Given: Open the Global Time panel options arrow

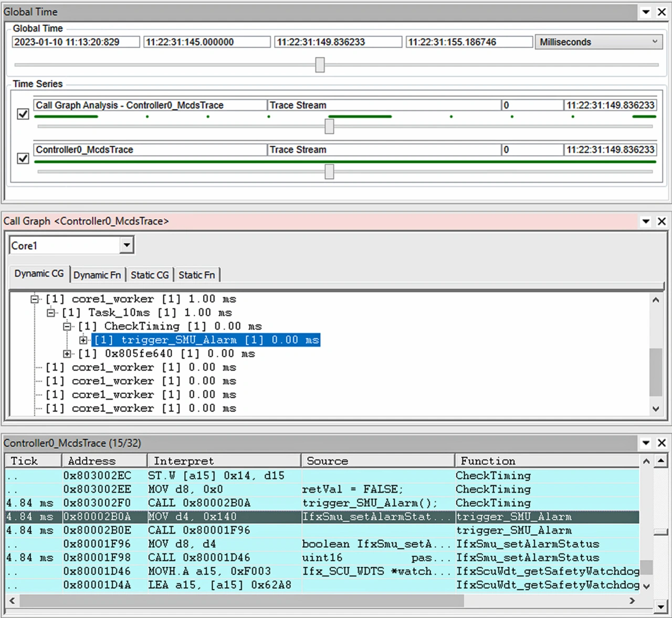Looking at the screenshot, I should (x=646, y=12).
